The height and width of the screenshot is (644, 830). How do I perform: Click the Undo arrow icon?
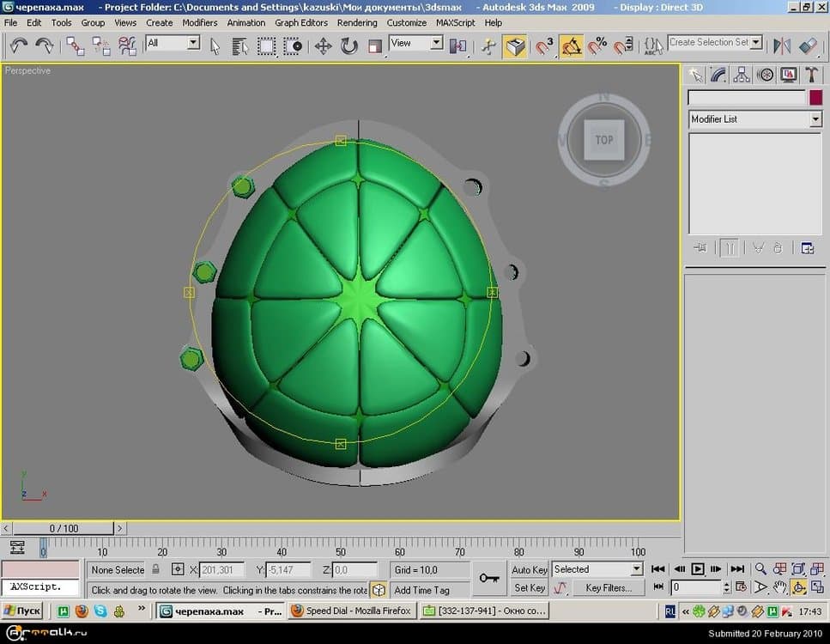pyautogui.click(x=18, y=46)
